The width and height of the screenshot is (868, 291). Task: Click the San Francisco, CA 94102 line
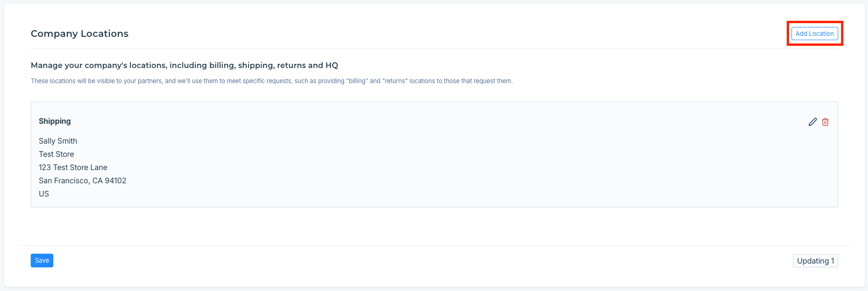point(82,180)
